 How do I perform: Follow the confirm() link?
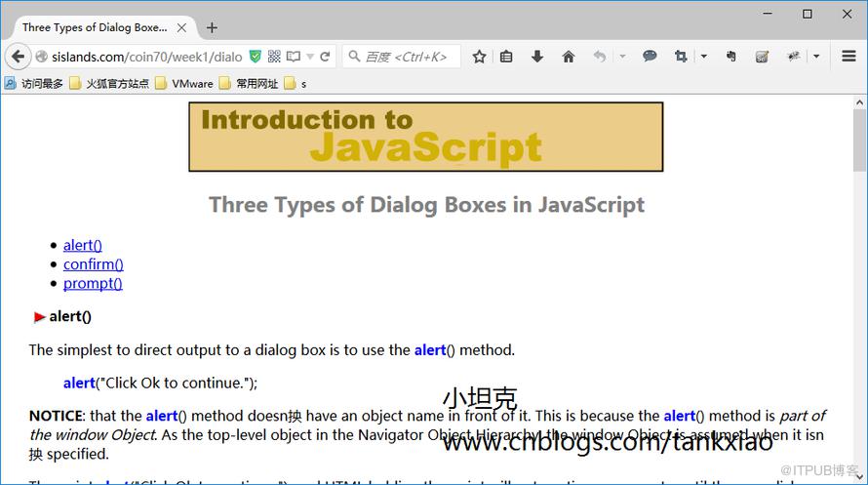93,264
